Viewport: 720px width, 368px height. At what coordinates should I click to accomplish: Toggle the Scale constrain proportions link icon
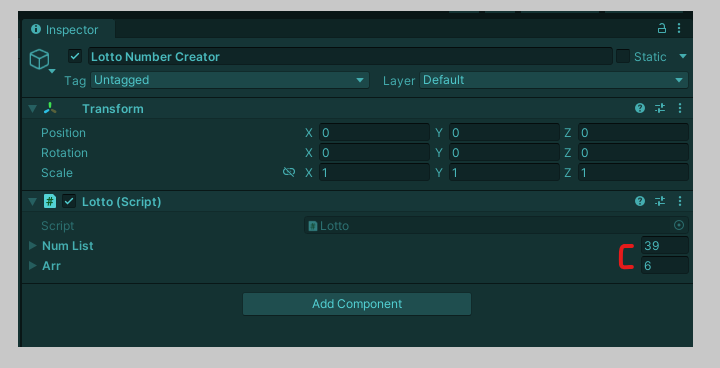pos(289,172)
